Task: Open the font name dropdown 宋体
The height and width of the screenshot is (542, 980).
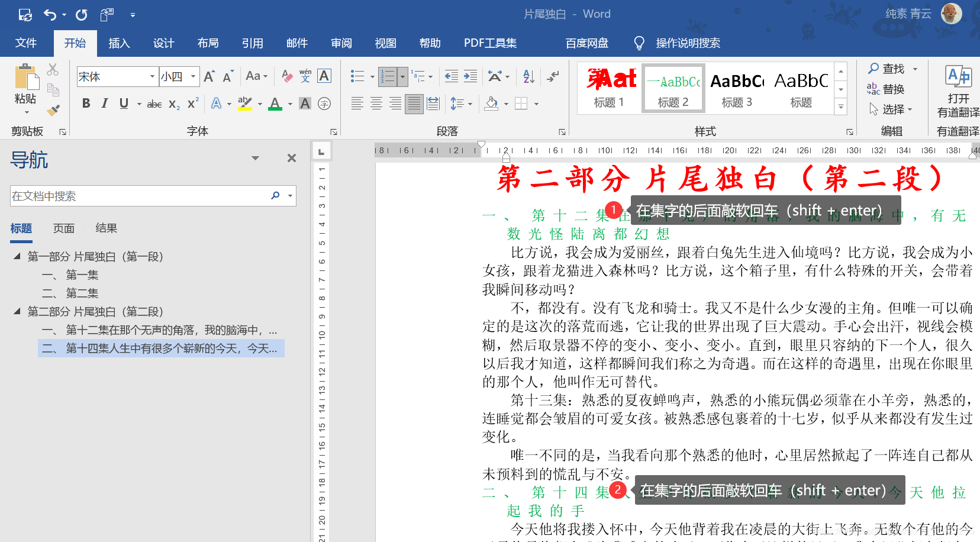Action: click(152, 76)
